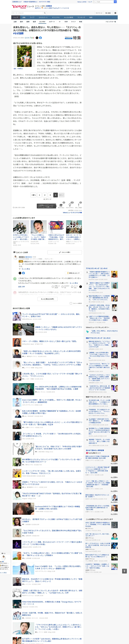This screenshot has width=129, height=644.
Task: Click the 新しい視点 reaction icon
Action: click(79, 205)
